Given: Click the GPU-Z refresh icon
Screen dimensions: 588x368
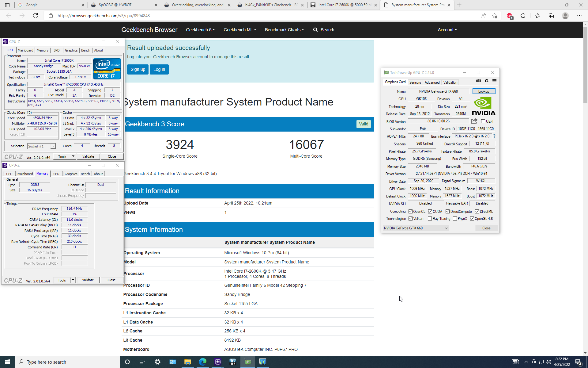Looking at the screenshot, I should (486, 81).
